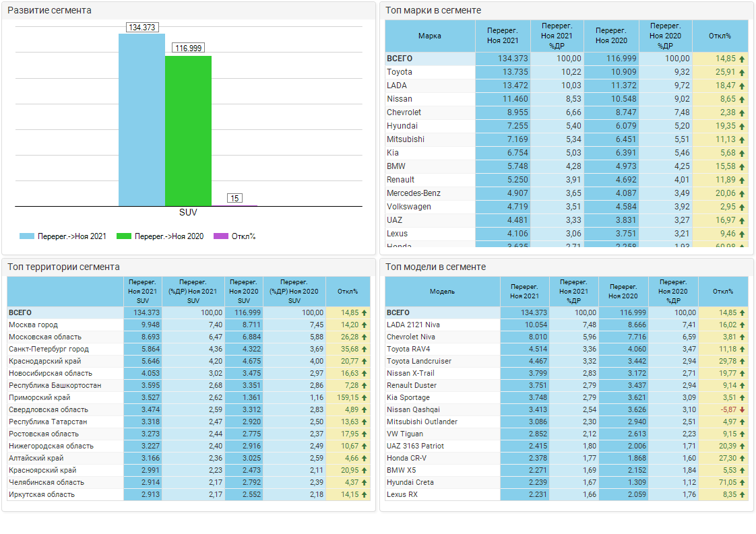Click the Марка column header
This screenshot has height=534, width=756.
click(x=430, y=36)
